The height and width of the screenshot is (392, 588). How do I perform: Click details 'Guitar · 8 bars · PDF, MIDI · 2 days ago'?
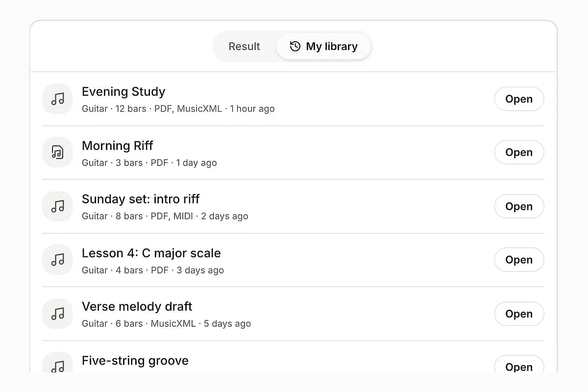click(165, 216)
